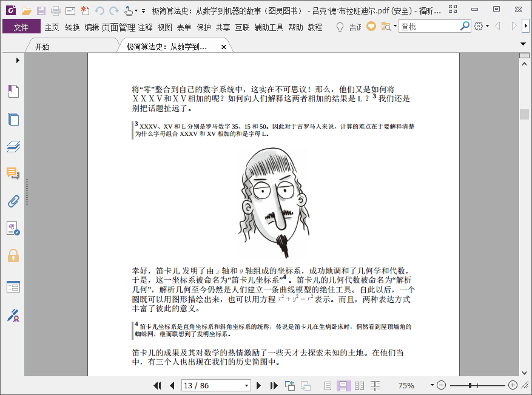
Task: Expand the folder search options dropdown
Action: [x=396, y=26]
